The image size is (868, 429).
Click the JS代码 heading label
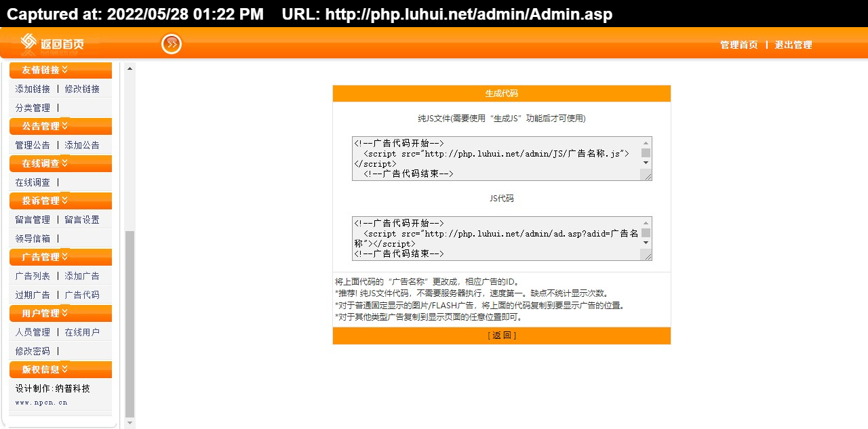[x=502, y=199]
